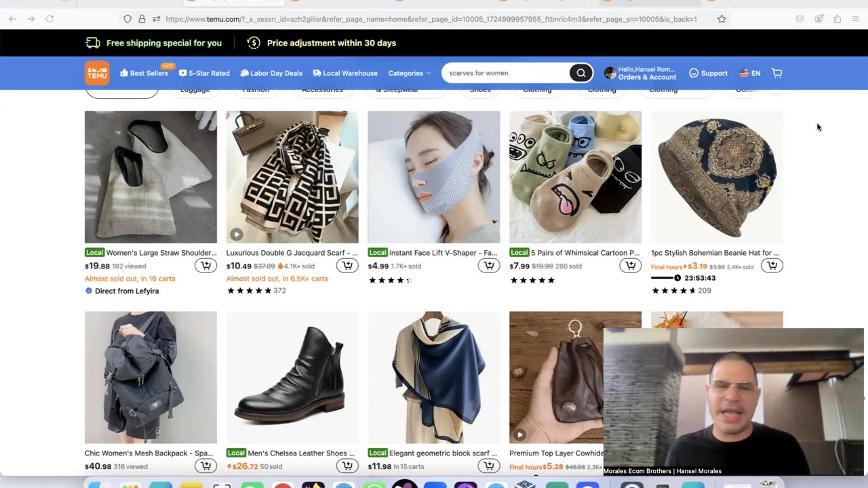Click the site padlock icon

tap(142, 19)
